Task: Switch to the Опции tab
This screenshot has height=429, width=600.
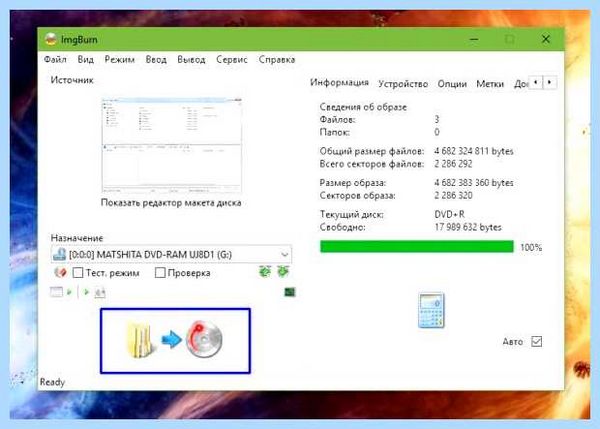Action: 452,84
